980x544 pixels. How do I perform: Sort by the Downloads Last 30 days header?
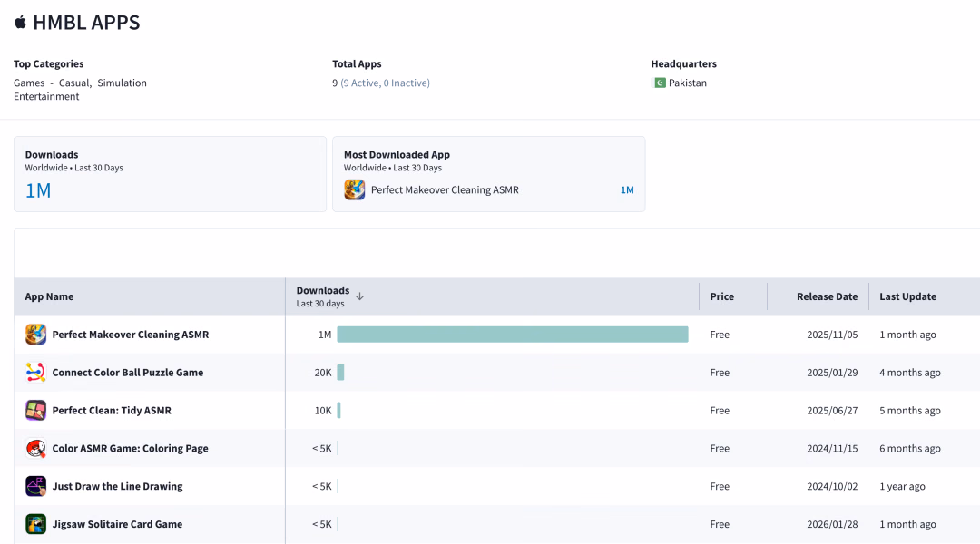coord(322,296)
